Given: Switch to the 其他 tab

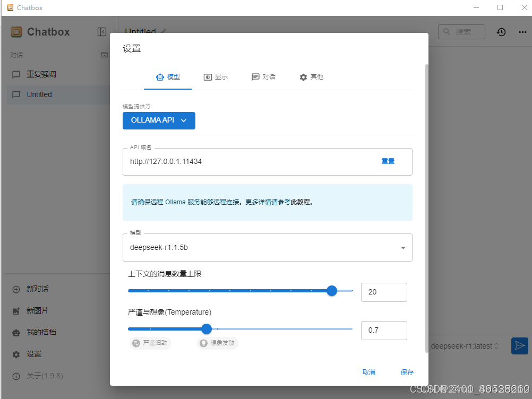Looking at the screenshot, I should coord(311,77).
